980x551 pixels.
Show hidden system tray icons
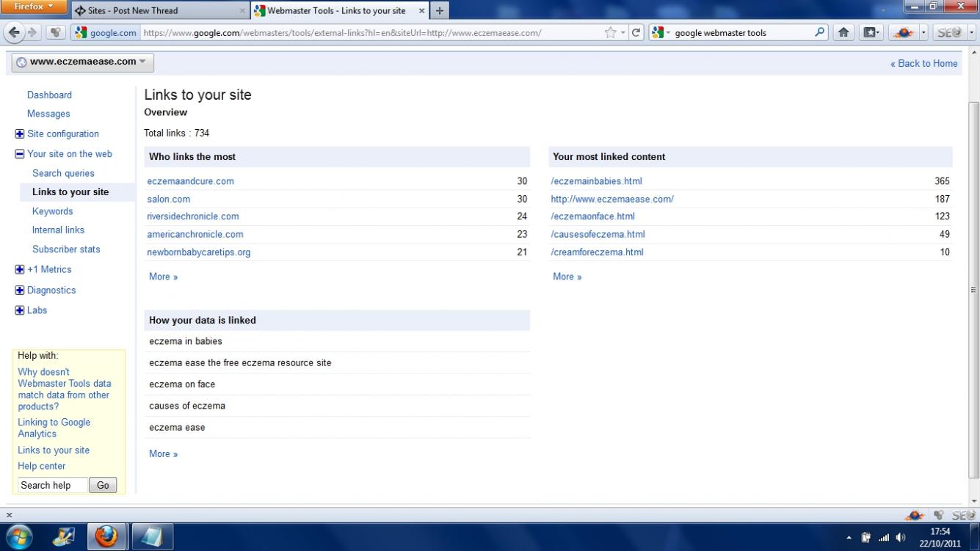click(849, 538)
